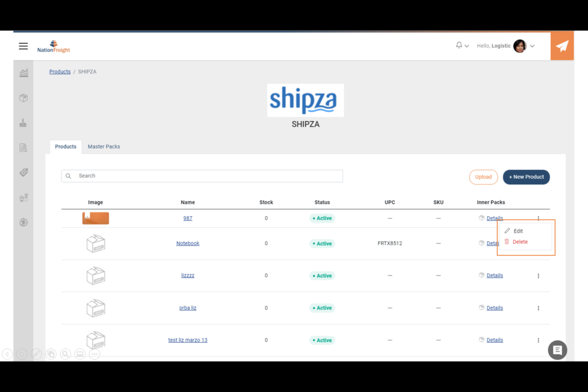Click the Stock column header

(x=266, y=203)
